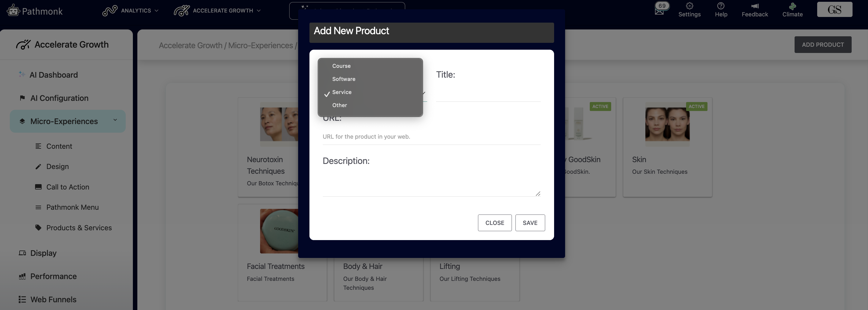Open Pathmonk Menu in sidebar
Screen dimensions: 868x310
pos(73,207)
